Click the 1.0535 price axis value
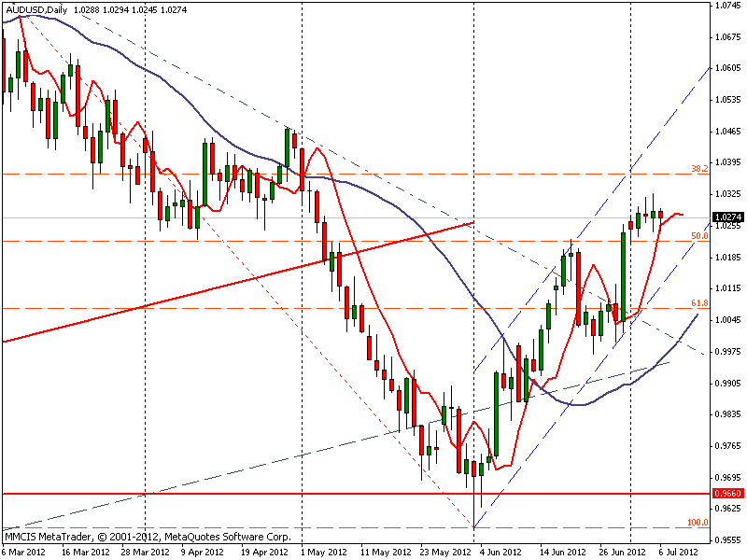 pyautogui.click(x=728, y=100)
